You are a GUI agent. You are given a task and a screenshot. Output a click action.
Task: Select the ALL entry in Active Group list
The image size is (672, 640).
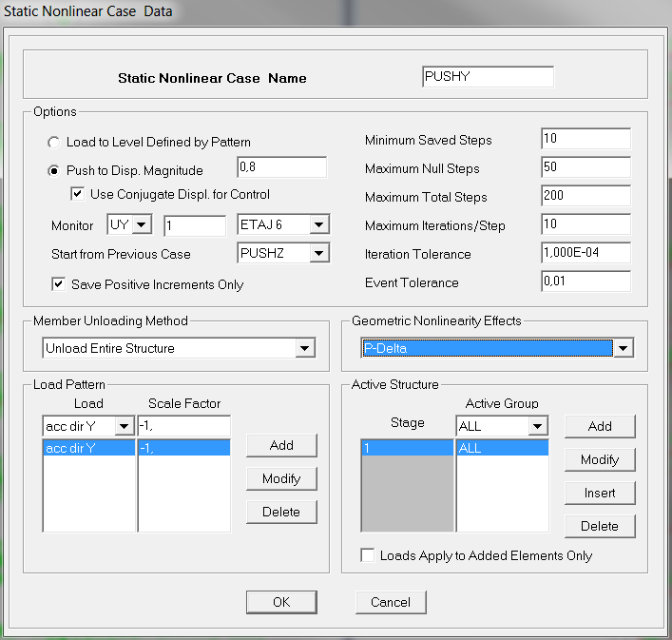(x=503, y=448)
